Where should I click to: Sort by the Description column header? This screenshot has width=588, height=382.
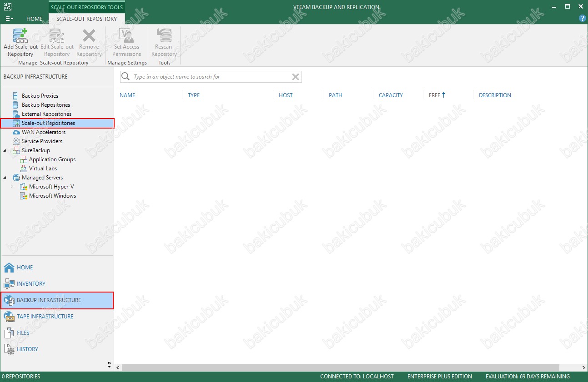495,95
